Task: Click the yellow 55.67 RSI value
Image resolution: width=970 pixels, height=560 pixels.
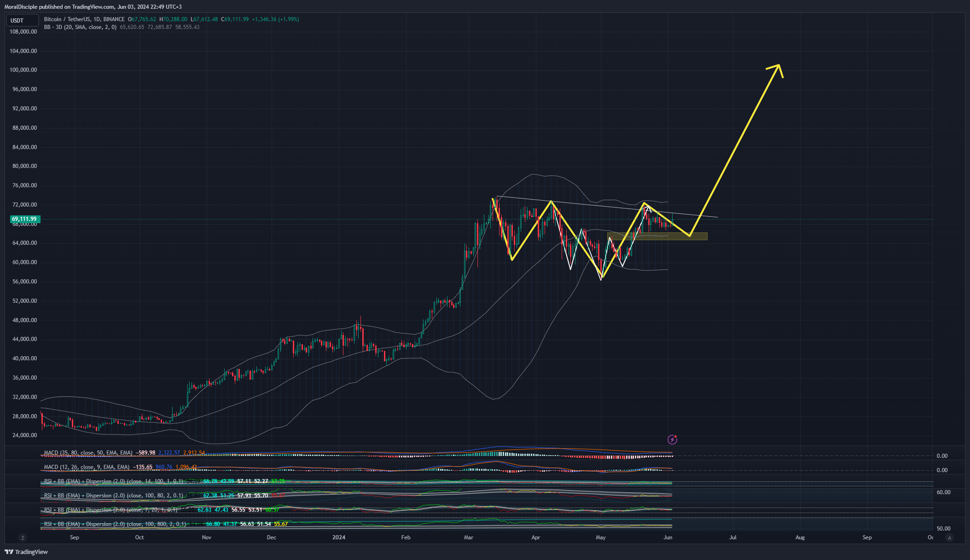Action: pos(281,524)
